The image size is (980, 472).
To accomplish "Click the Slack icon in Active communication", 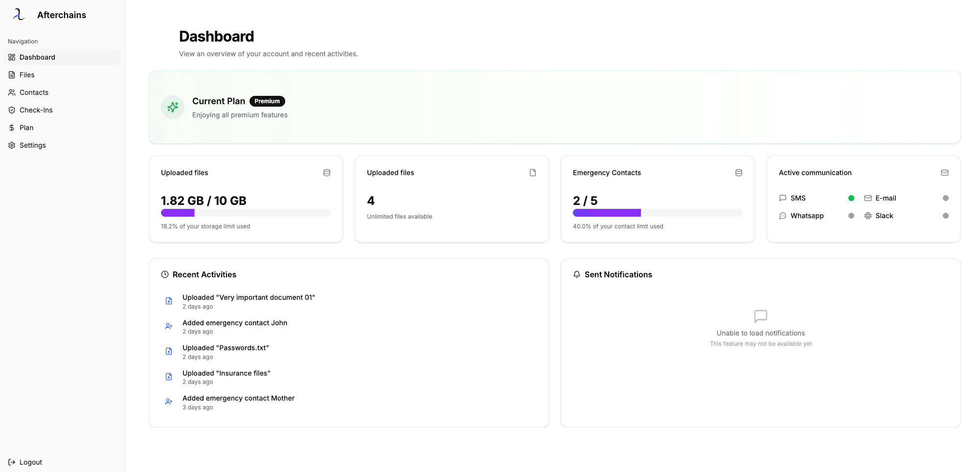I will [x=868, y=216].
